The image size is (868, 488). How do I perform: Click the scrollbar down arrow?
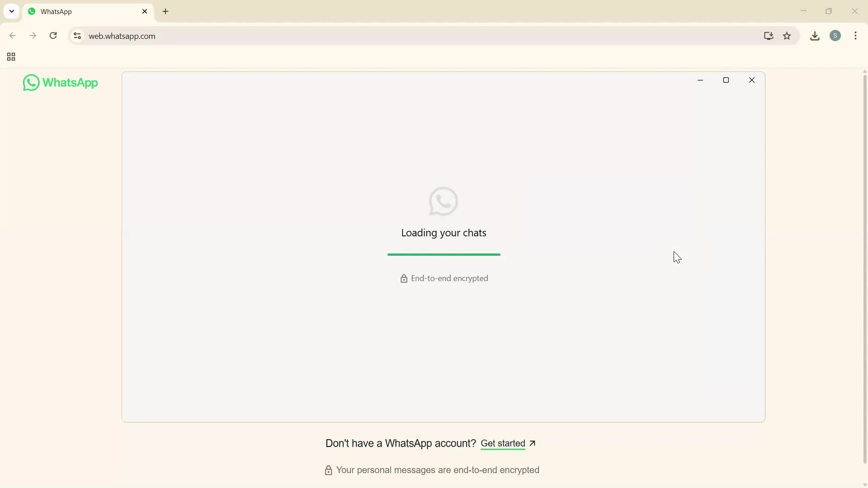pyautogui.click(x=864, y=485)
